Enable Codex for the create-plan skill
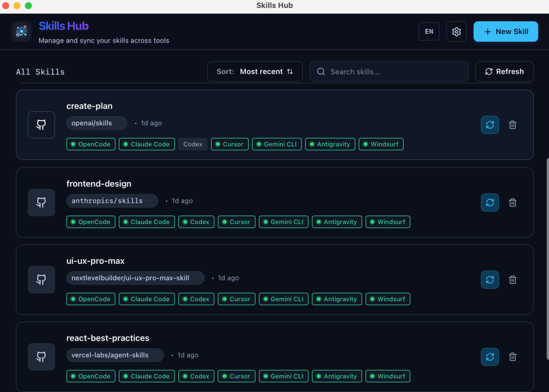Viewport: 549px width, 392px height. pos(193,144)
